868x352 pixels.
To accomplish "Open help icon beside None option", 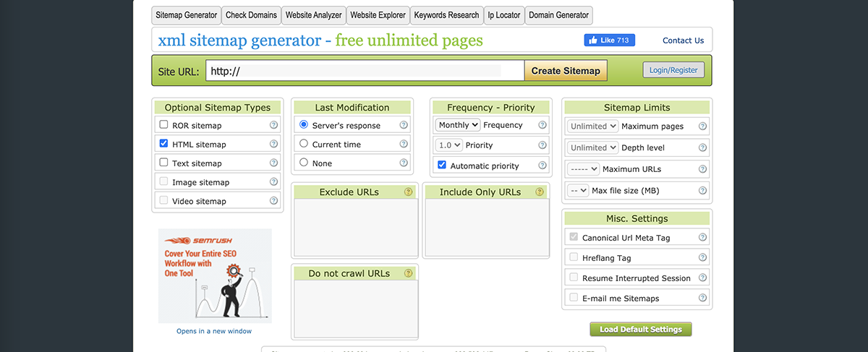I will point(404,163).
